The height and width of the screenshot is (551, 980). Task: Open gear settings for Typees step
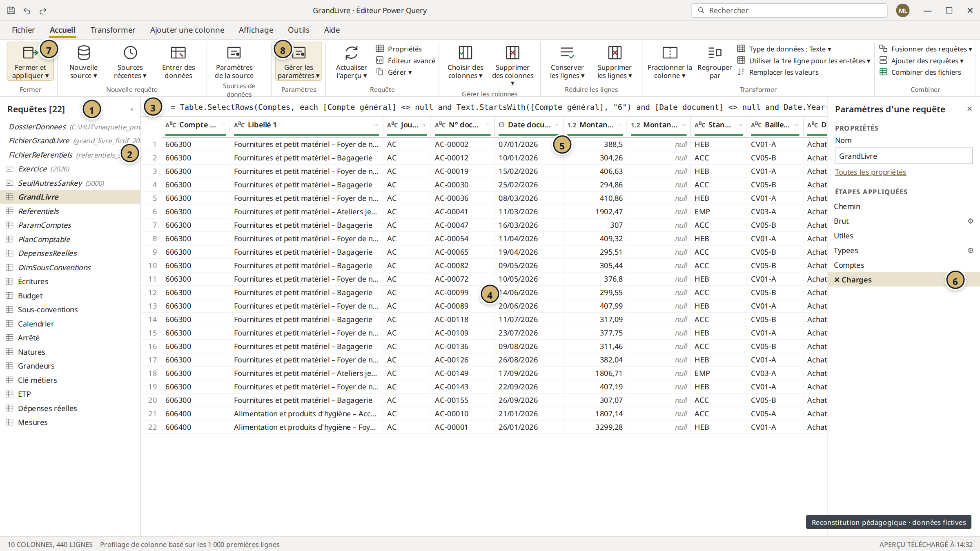(x=971, y=251)
